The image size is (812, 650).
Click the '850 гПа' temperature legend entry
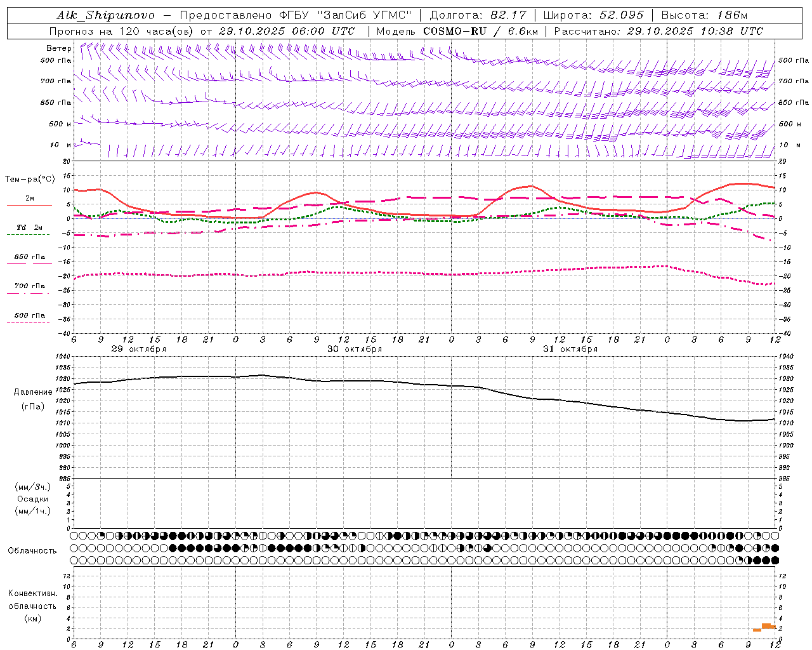30,257
